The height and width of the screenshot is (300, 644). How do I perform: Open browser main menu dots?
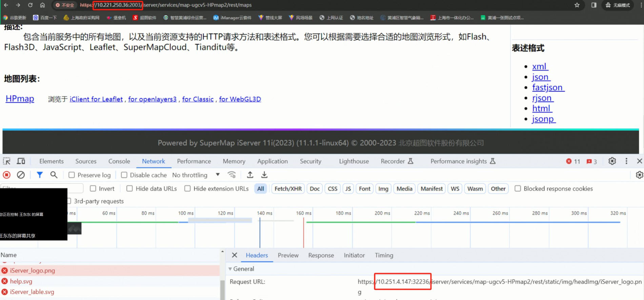(x=641, y=5)
